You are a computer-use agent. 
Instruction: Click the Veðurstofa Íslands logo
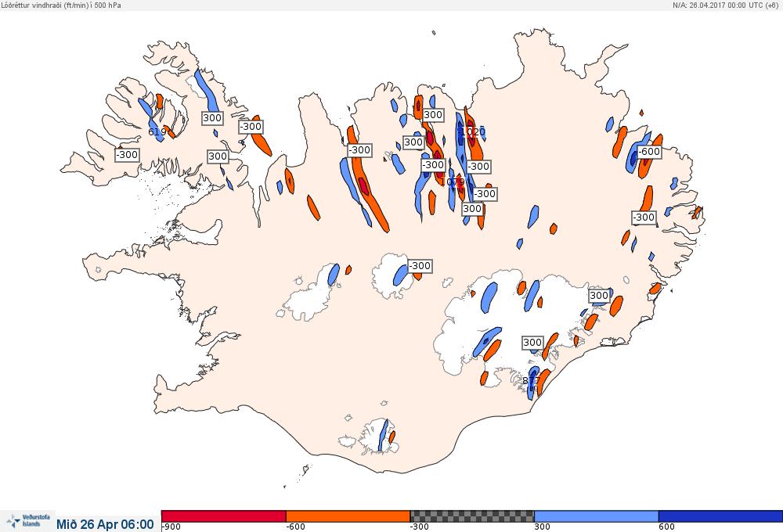(28, 521)
